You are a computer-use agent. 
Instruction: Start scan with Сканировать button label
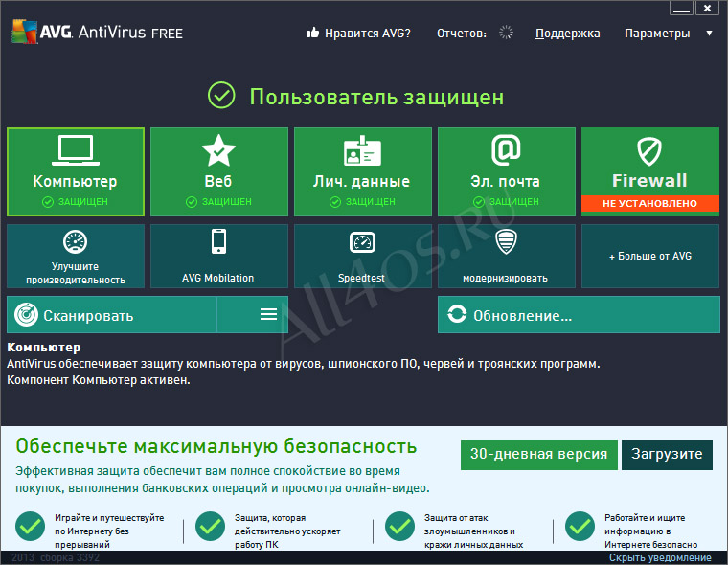tap(88, 316)
